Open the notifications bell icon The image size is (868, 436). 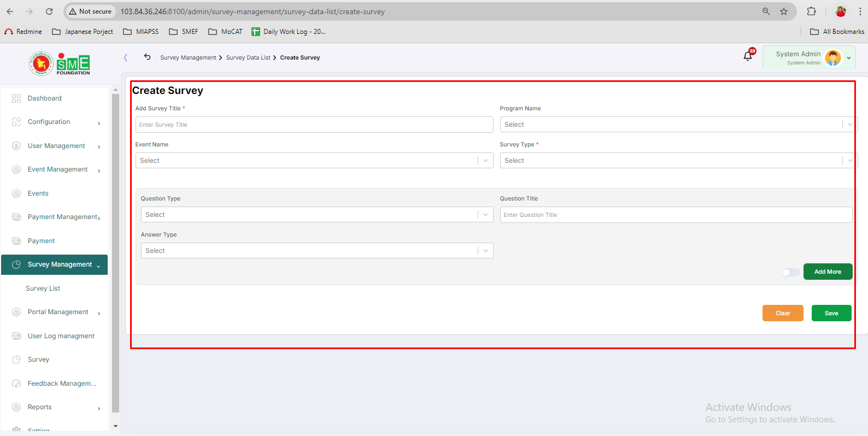748,56
